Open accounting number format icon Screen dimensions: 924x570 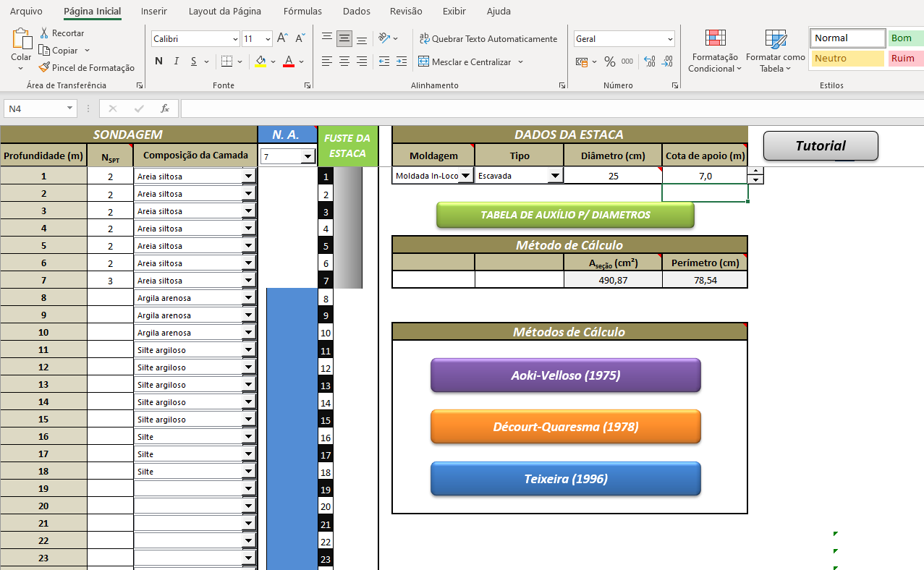tap(582, 61)
